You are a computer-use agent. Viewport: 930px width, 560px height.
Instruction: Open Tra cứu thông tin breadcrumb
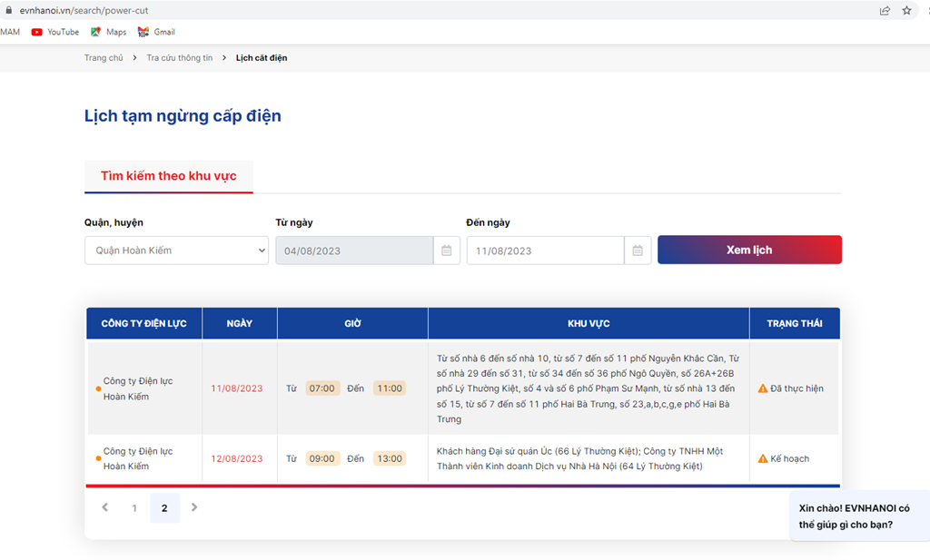[x=179, y=58]
